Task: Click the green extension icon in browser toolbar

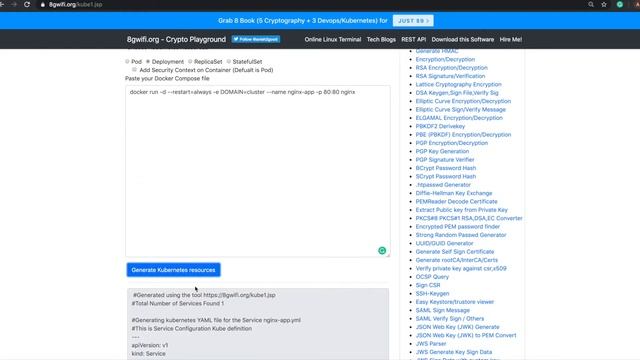Action: tap(620, 4)
